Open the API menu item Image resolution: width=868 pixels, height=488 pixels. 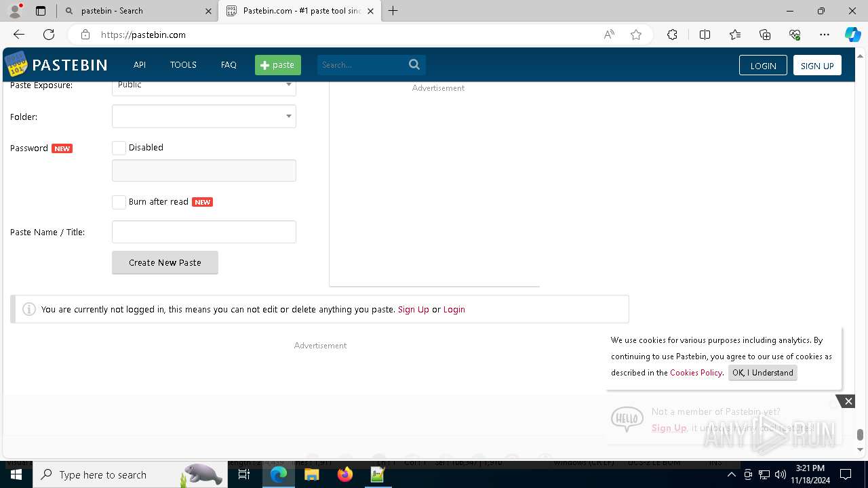coord(140,65)
